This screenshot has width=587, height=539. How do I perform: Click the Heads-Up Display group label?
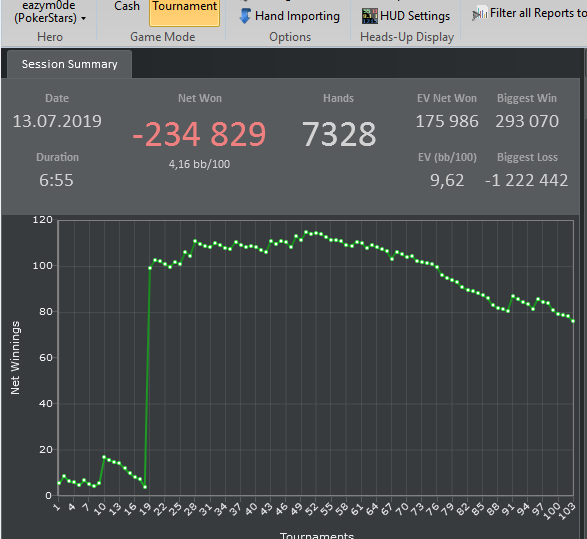407,37
